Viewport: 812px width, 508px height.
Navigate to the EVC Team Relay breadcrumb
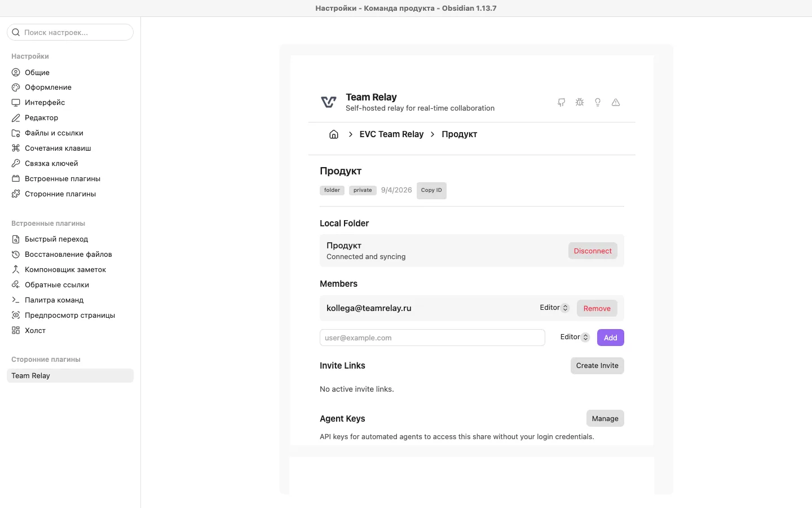391,134
